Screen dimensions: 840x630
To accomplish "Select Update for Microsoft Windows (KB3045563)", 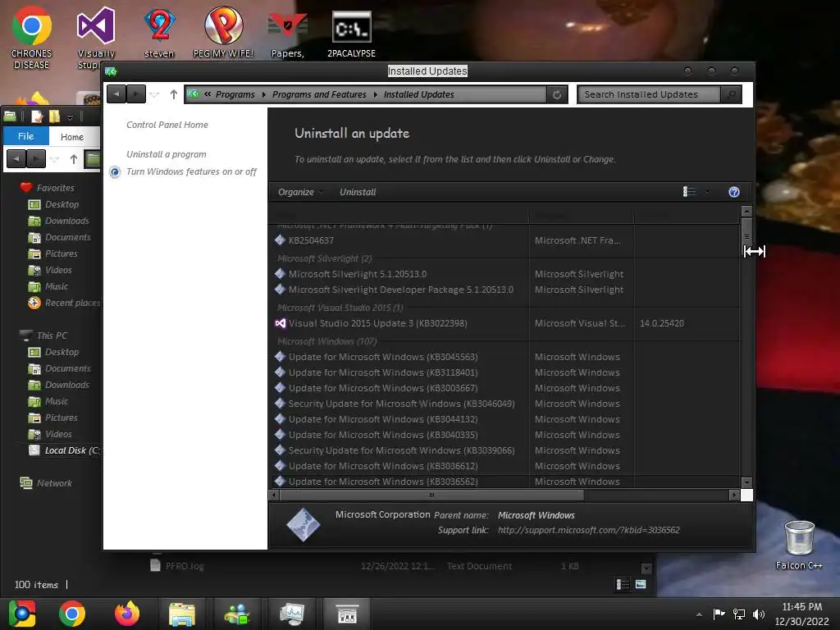I will click(504, 357).
